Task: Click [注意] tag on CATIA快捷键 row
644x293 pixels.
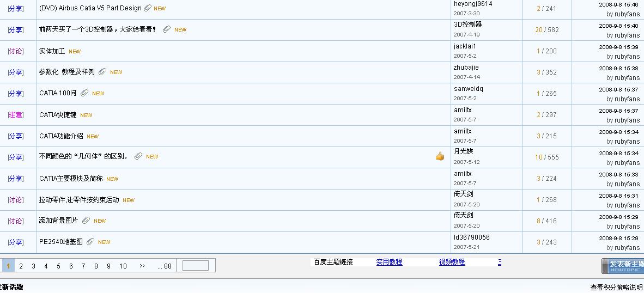Action: [x=16, y=115]
